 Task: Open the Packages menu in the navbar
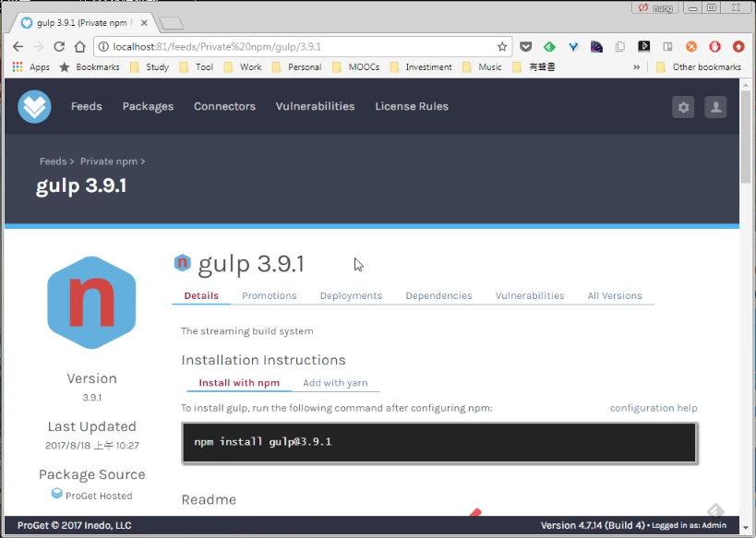[x=148, y=106]
